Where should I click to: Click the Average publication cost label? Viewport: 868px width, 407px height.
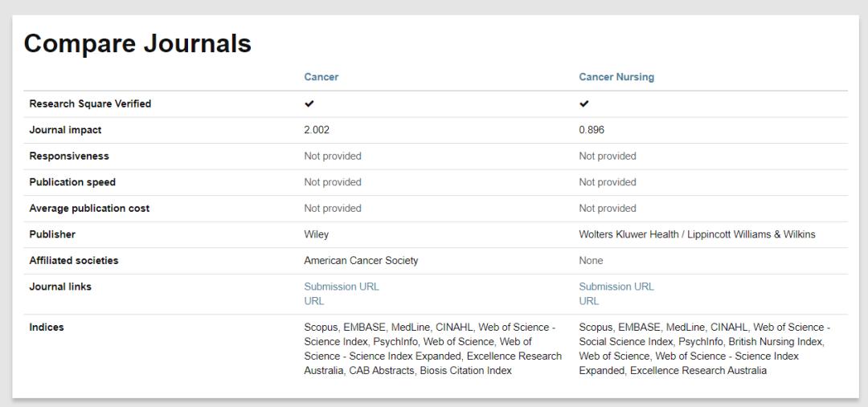coord(89,208)
